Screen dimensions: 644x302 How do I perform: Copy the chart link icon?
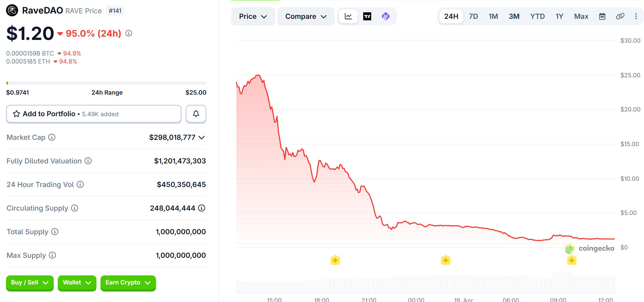pyautogui.click(x=620, y=16)
